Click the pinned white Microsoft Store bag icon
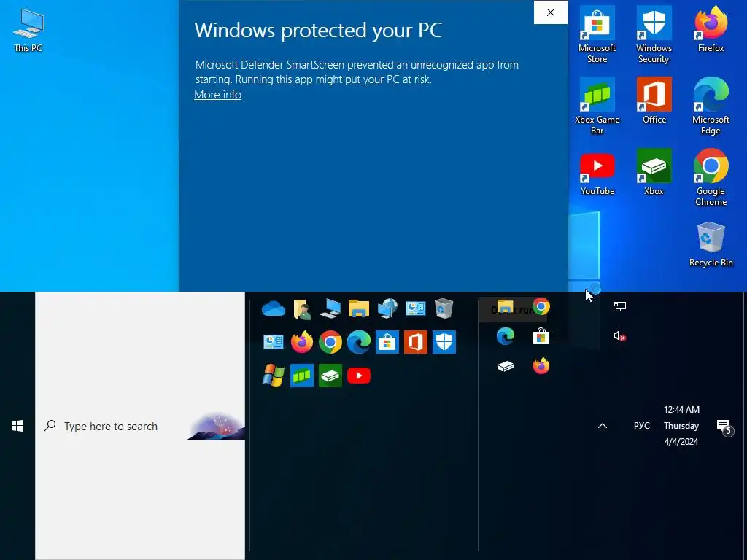 click(x=541, y=336)
